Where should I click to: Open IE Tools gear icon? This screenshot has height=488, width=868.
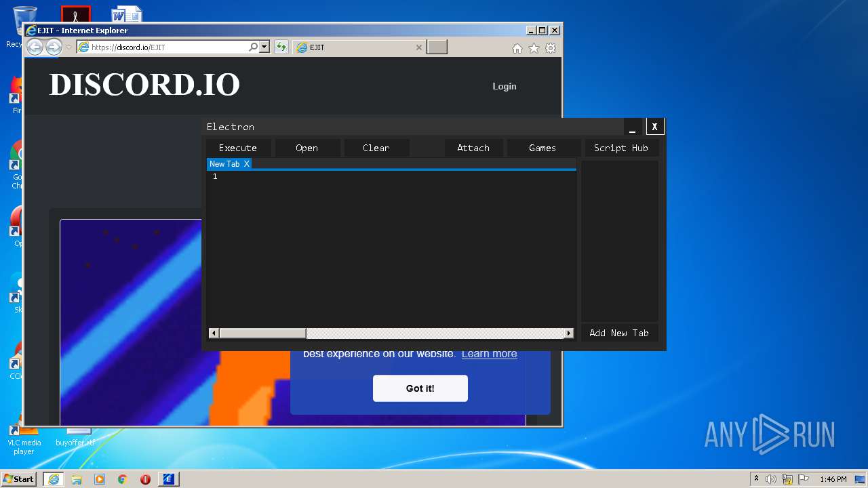click(x=551, y=48)
